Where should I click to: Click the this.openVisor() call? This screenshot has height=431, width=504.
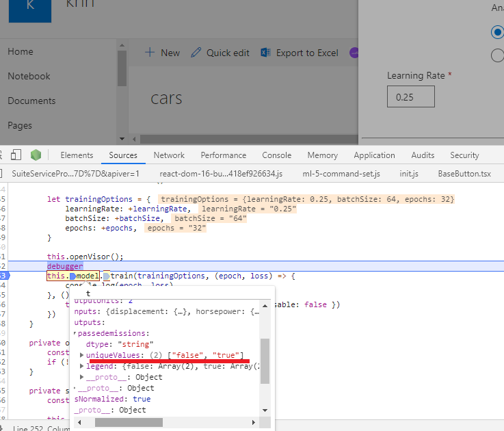pos(85,257)
